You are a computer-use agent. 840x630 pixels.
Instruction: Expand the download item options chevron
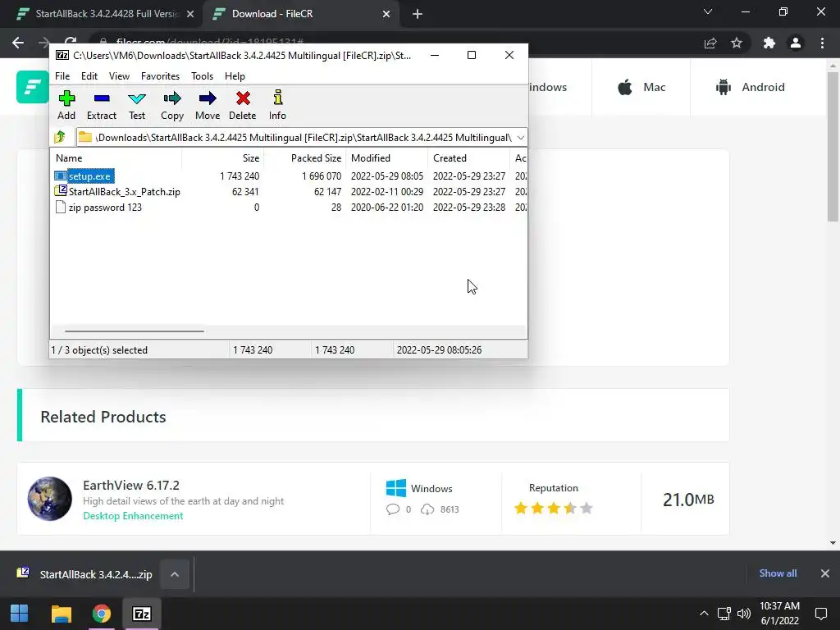[x=175, y=574]
